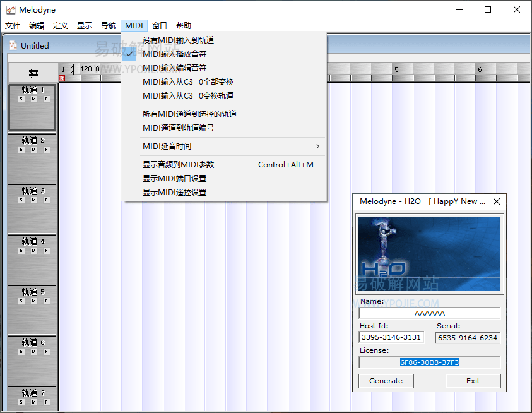
Task: Choose 所有MIDI通道到选择的轨道 entry
Action: pyautogui.click(x=189, y=114)
